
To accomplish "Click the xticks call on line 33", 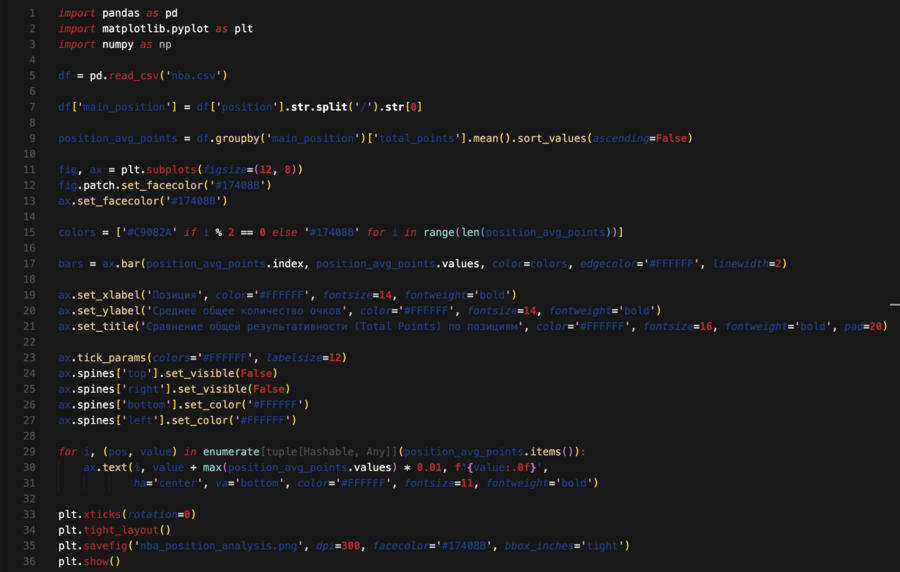I will tap(102, 515).
